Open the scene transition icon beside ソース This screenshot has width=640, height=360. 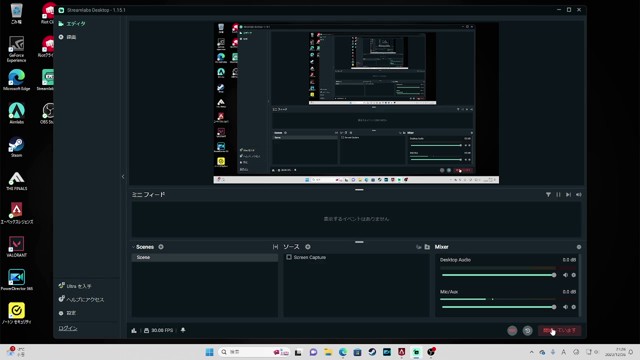point(276,247)
